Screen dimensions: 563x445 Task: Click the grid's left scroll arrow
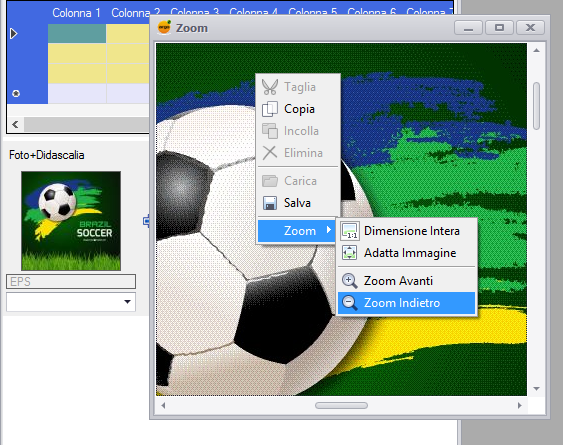click(15, 125)
